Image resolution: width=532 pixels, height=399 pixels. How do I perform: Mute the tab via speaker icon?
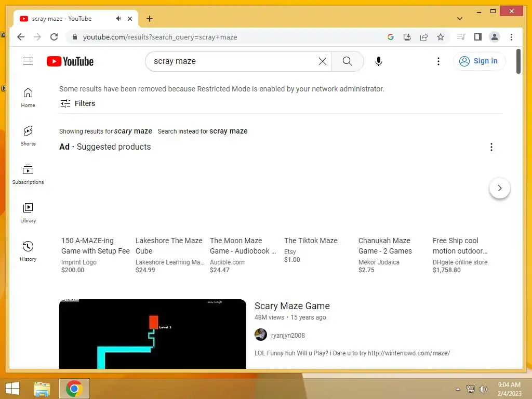pos(118,19)
